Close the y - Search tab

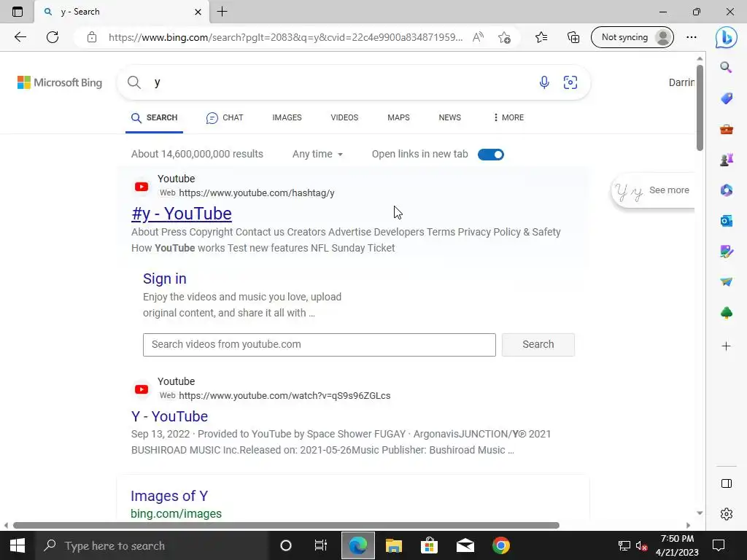(198, 12)
